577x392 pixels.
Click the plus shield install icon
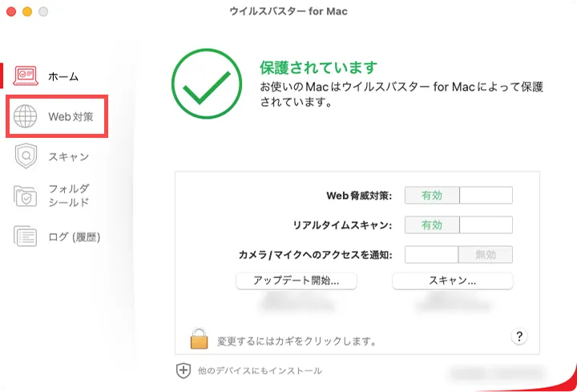pyautogui.click(x=184, y=370)
